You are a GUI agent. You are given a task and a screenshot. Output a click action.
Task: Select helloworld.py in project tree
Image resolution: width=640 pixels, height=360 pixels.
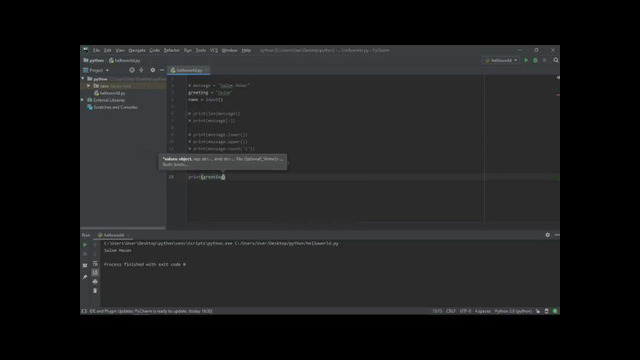pos(109,93)
